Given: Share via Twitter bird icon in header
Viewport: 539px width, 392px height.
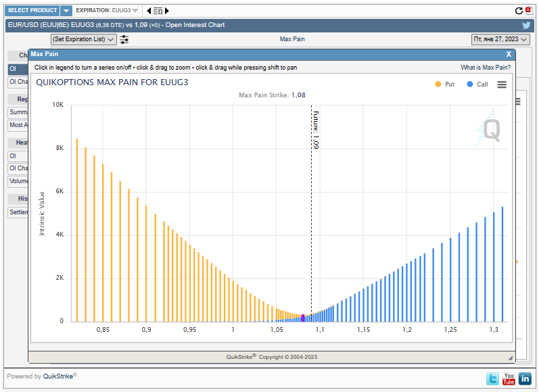Looking at the screenshot, I should (526, 25).
